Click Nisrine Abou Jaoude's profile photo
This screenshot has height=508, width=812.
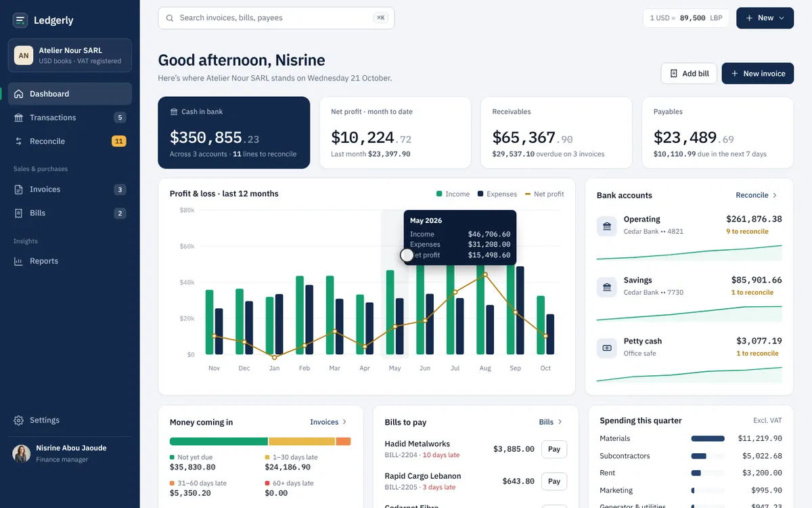(22, 454)
